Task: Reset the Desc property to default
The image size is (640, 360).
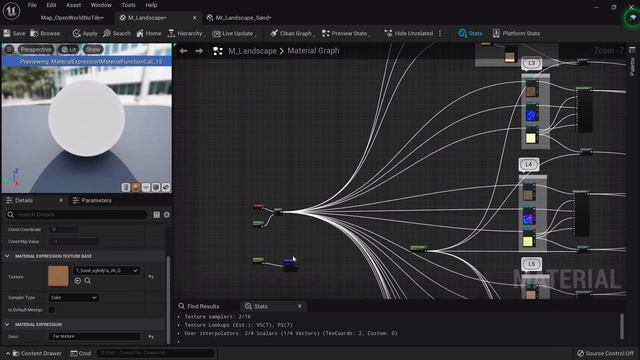Action: click(151, 337)
